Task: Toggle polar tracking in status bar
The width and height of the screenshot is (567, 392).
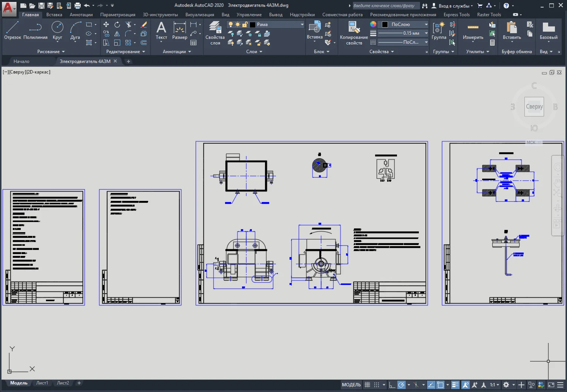Action: [401, 385]
